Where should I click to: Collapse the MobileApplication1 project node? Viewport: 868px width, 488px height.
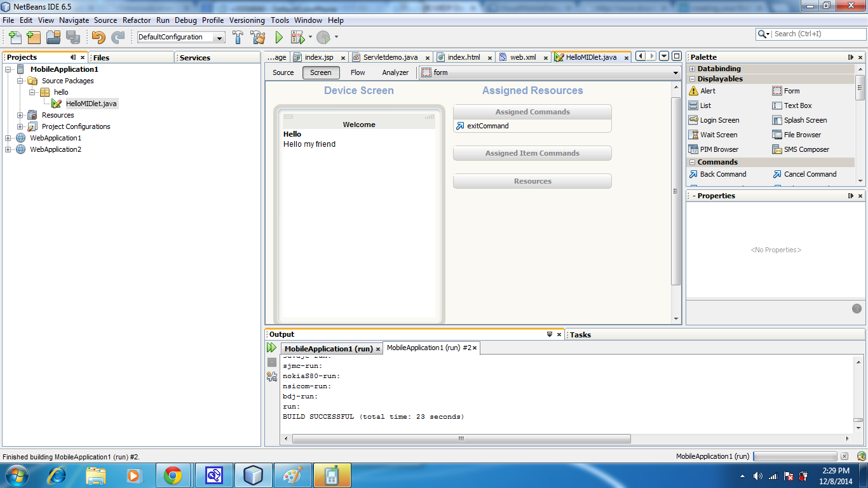click(8, 69)
